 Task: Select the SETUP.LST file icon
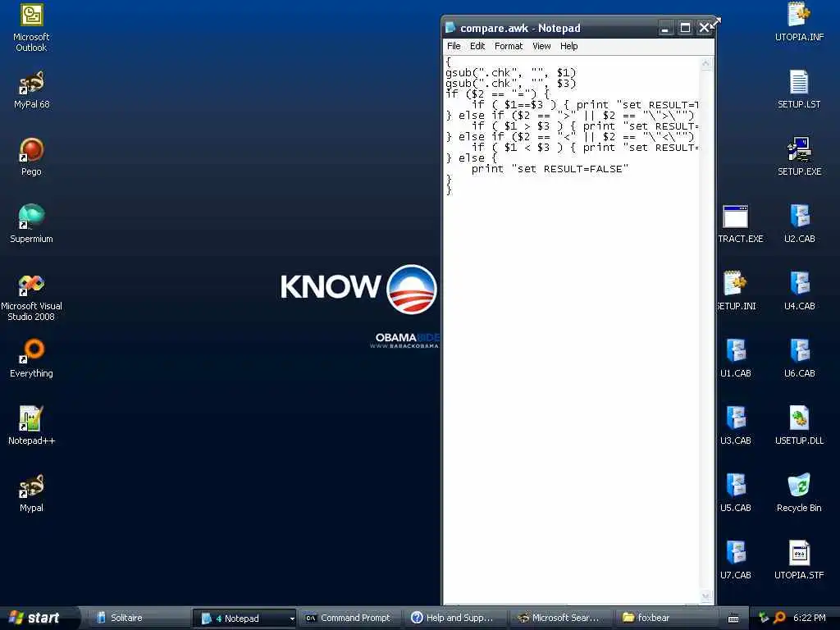(799, 90)
